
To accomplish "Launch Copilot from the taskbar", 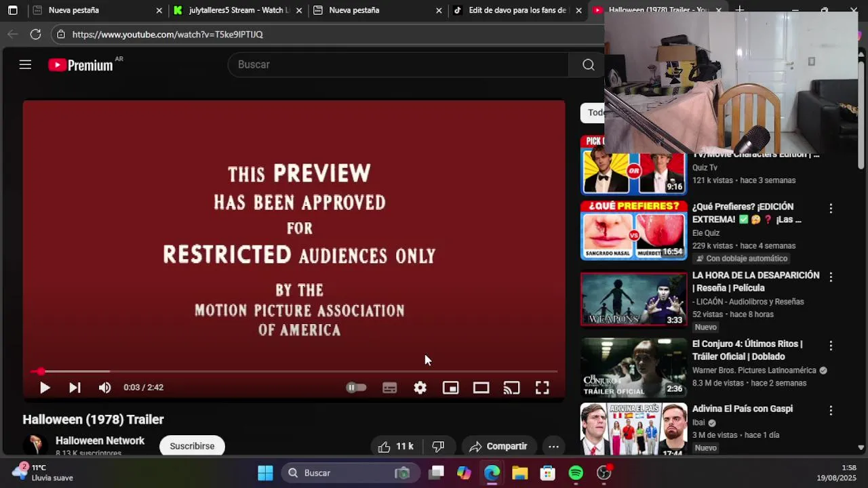I will (x=464, y=473).
